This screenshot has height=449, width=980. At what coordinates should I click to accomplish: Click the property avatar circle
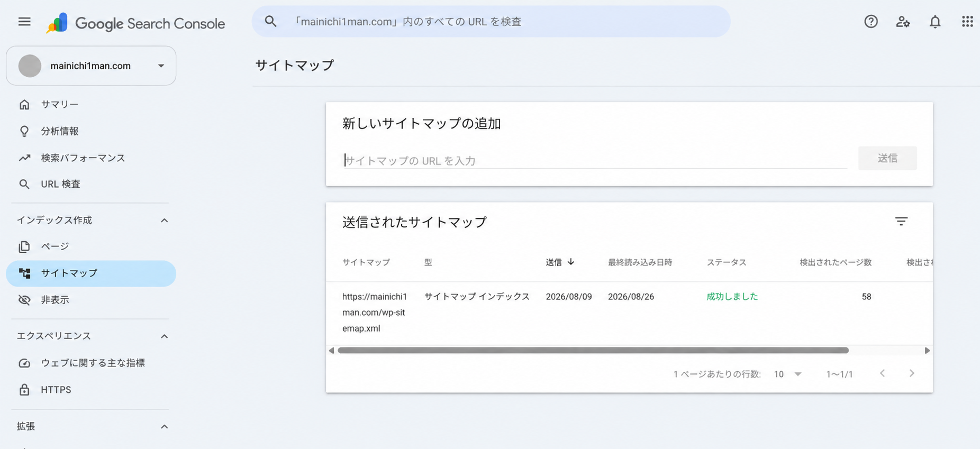pyautogui.click(x=30, y=66)
